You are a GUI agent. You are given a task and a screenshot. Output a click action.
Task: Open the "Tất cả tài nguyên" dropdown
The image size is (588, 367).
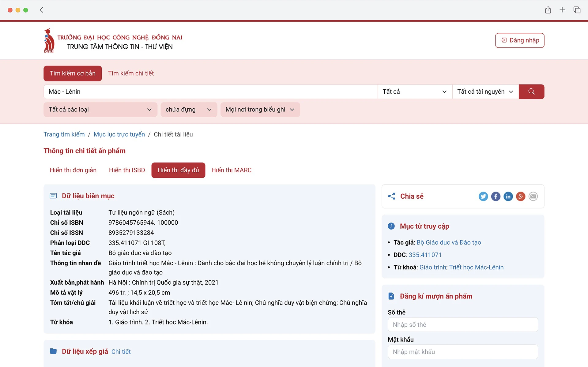coord(485,92)
